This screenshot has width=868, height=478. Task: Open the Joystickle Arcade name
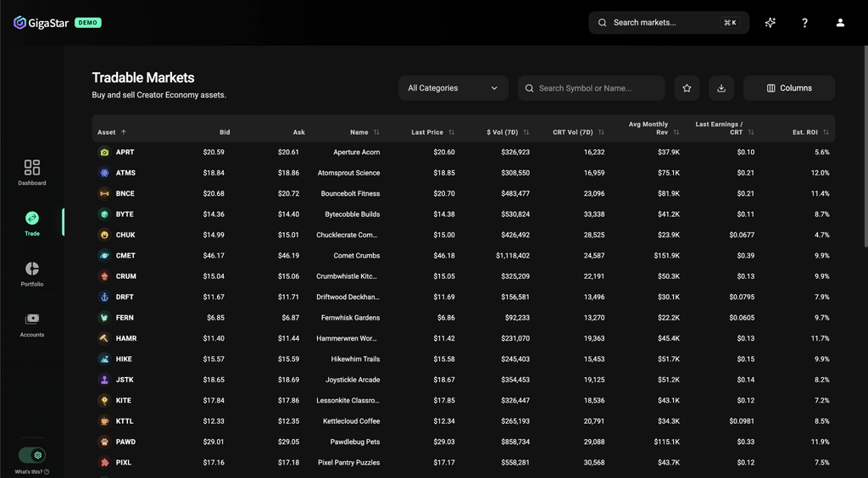tap(353, 380)
